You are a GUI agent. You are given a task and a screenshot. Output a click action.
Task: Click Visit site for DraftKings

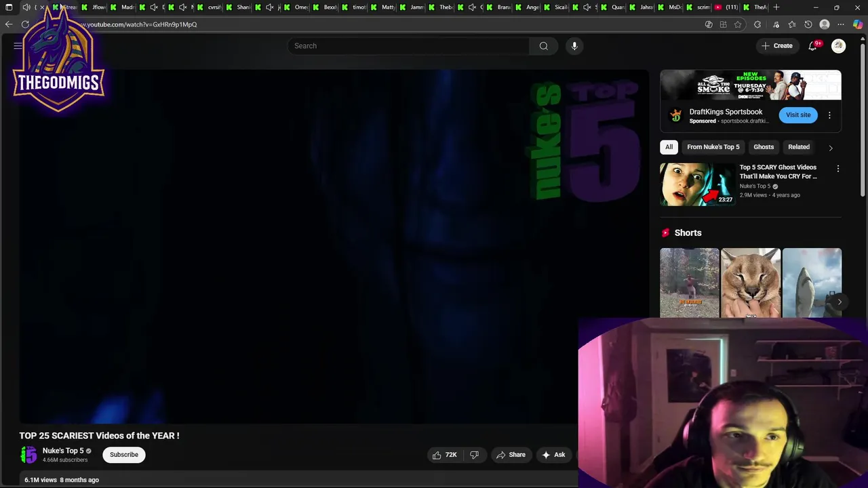[798, 115]
